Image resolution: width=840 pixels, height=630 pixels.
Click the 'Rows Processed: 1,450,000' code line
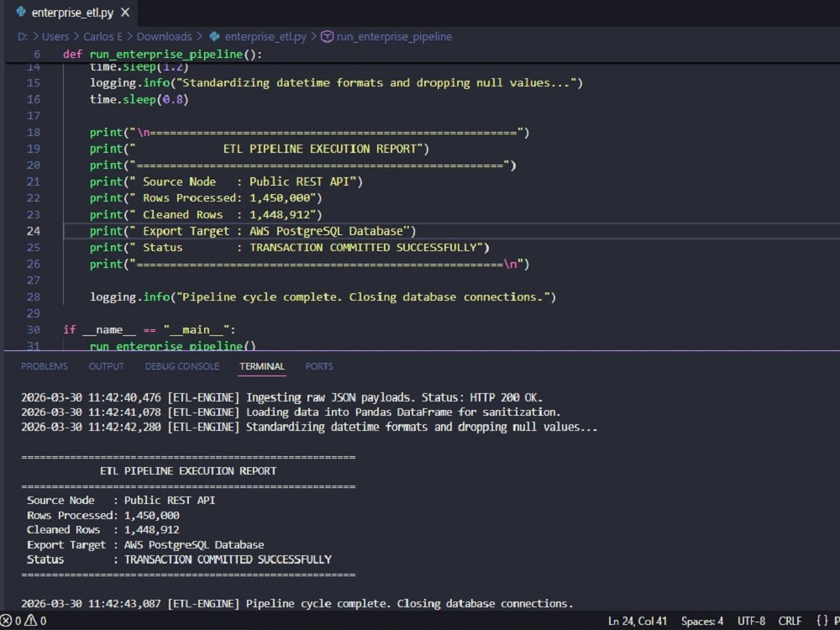tap(206, 198)
